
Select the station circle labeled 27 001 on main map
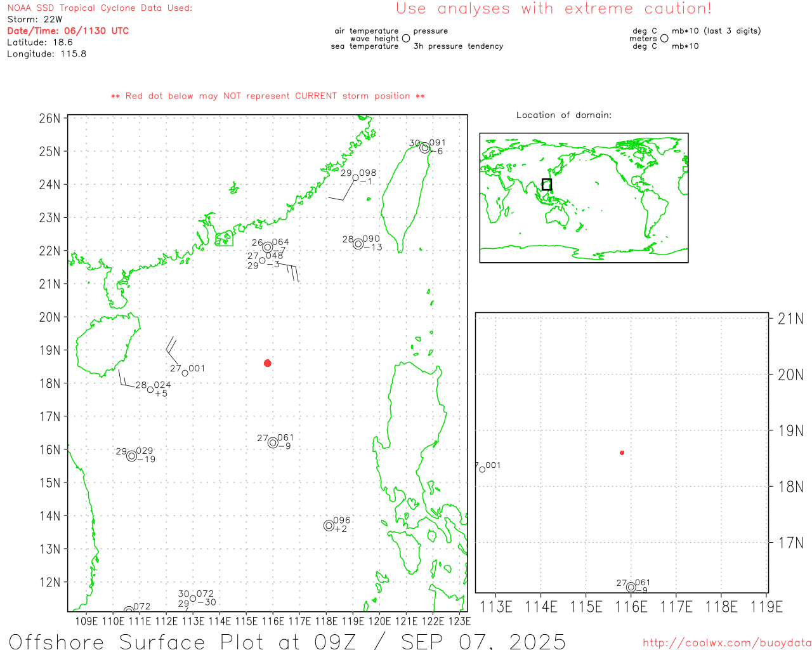(185, 373)
